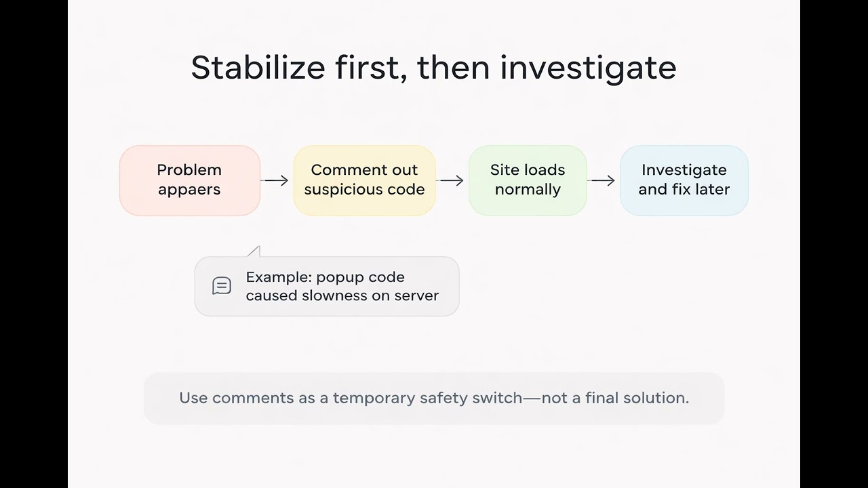Click the green step box
The image size is (868, 488).
tap(528, 180)
